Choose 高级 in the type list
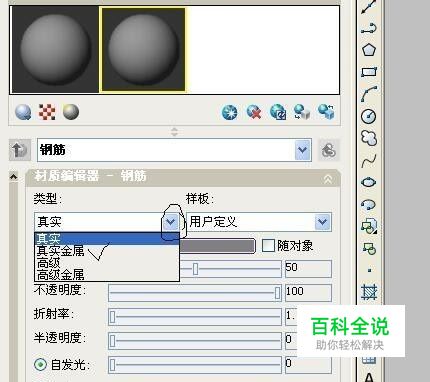The image size is (430, 382). 107,263
